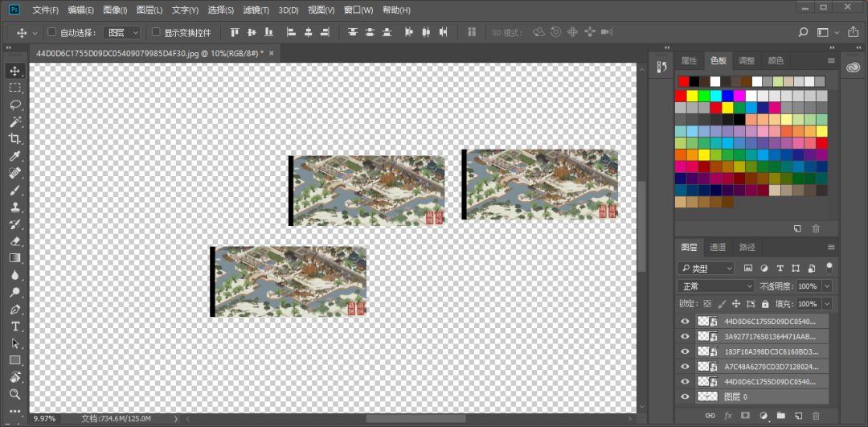Select the Blur tool

click(x=15, y=275)
